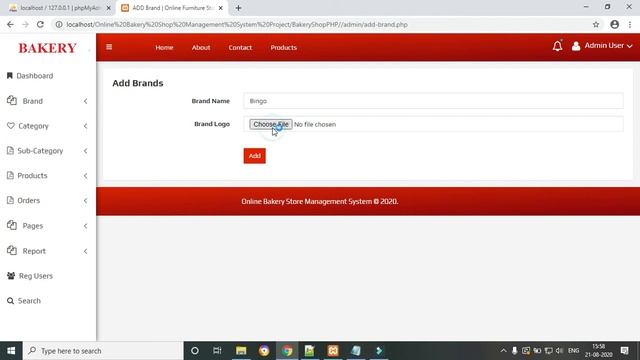Screen dimensions: 640x360
Task: Click the Sub-Category document icon
Action: click(x=10, y=151)
